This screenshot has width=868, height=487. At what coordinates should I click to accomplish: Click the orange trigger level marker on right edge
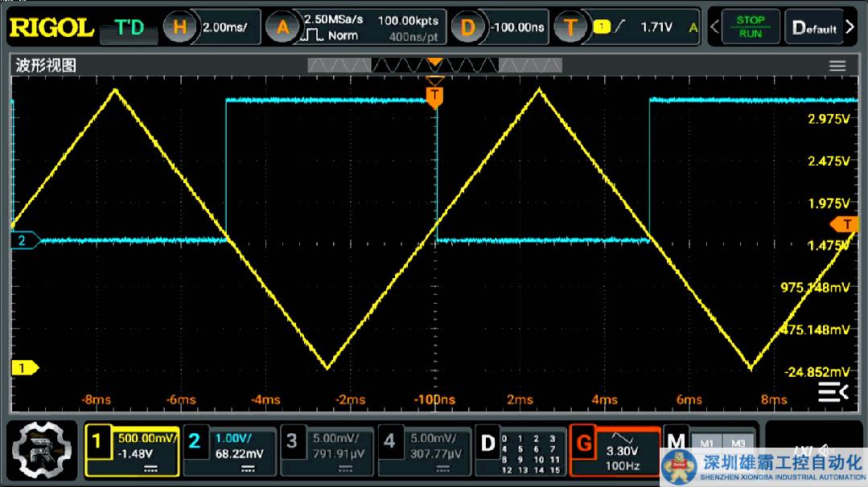tap(848, 223)
